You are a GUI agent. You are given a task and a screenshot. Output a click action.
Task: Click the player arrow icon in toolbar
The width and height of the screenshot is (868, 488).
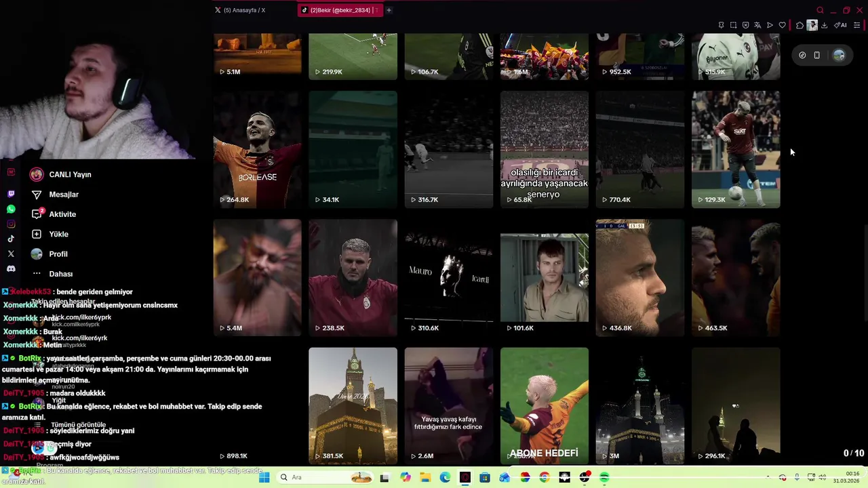(770, 25)
